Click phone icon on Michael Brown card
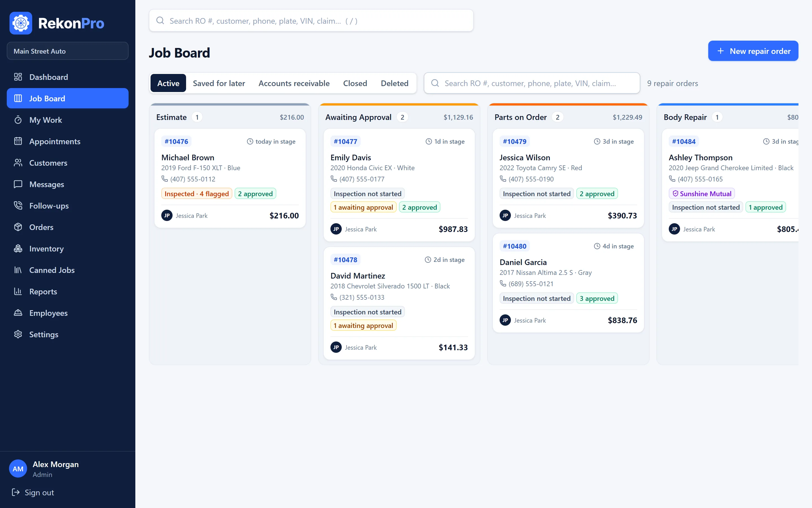The image size is (812, 508). click(x=164, y=179)
